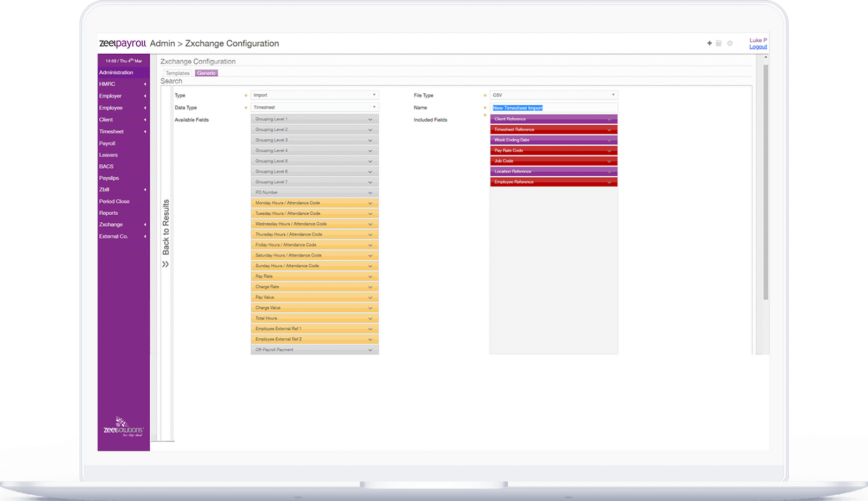Screen dimensions: 868x501
Task: Open the Data Type dropdown showing Timesheet
Action: click(x=315, y=107)
